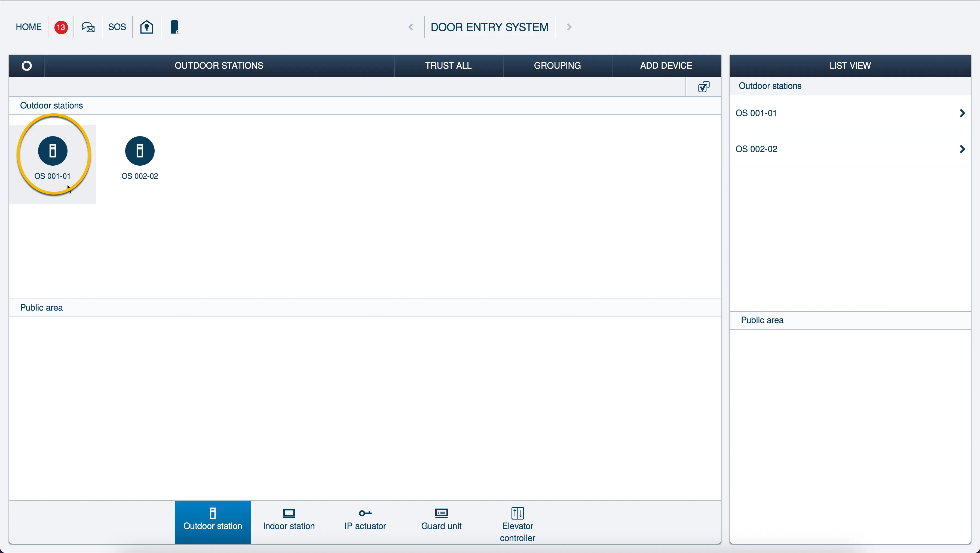Click the circular ring icon left of Outdoor Stations

click(27, 65)
